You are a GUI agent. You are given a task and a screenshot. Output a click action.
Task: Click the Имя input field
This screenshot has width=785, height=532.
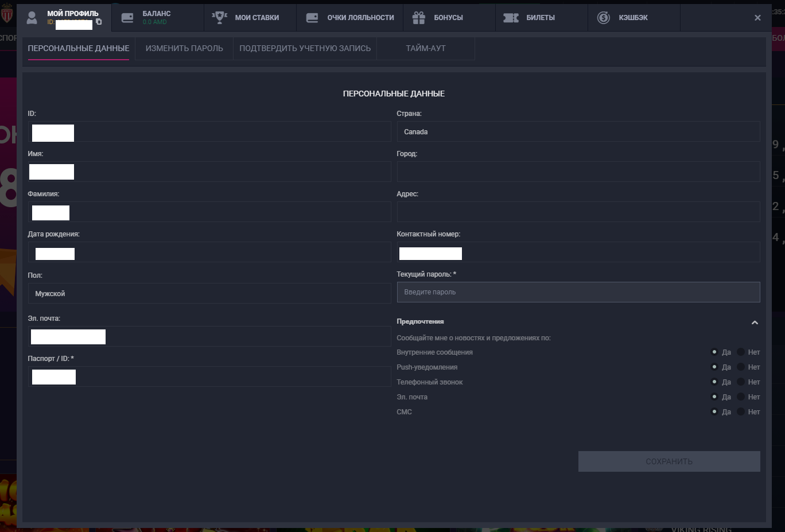(209, 172)
